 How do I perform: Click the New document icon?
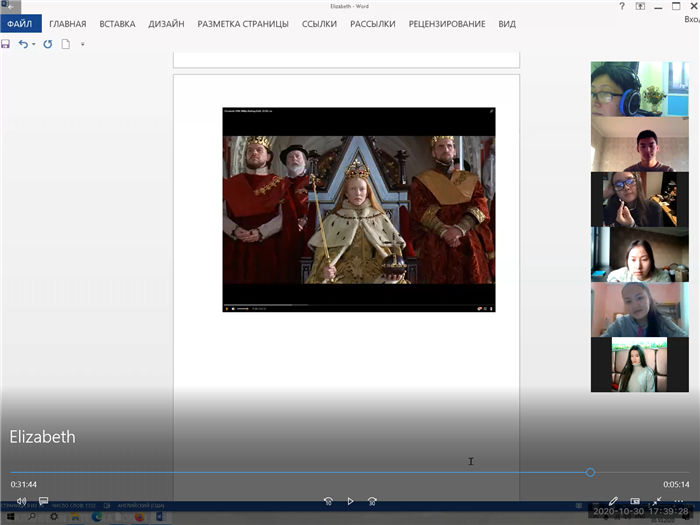tap(66, 44)
